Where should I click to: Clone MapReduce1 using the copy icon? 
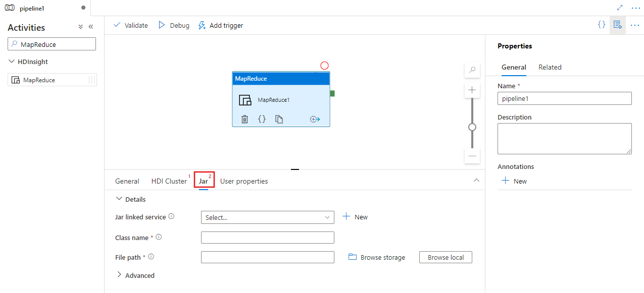(279, 119)
